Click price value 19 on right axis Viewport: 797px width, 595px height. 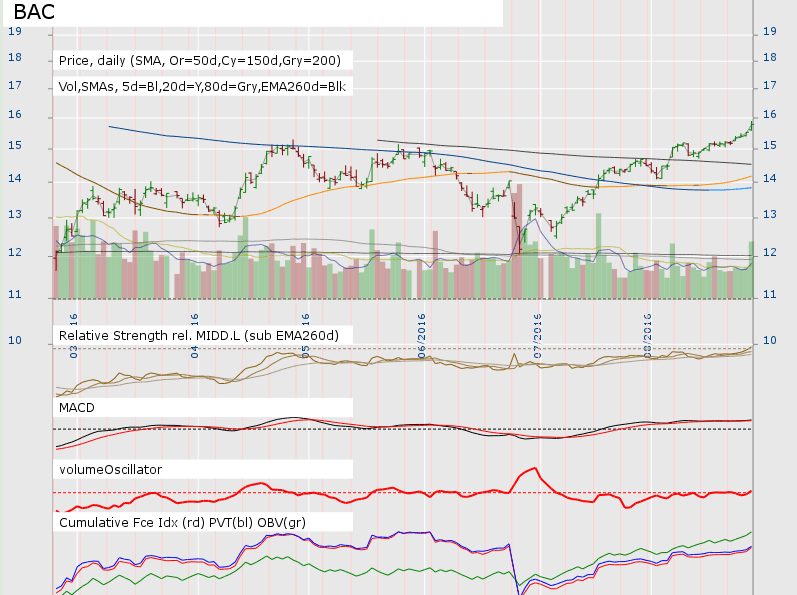[x=770, y=32]
